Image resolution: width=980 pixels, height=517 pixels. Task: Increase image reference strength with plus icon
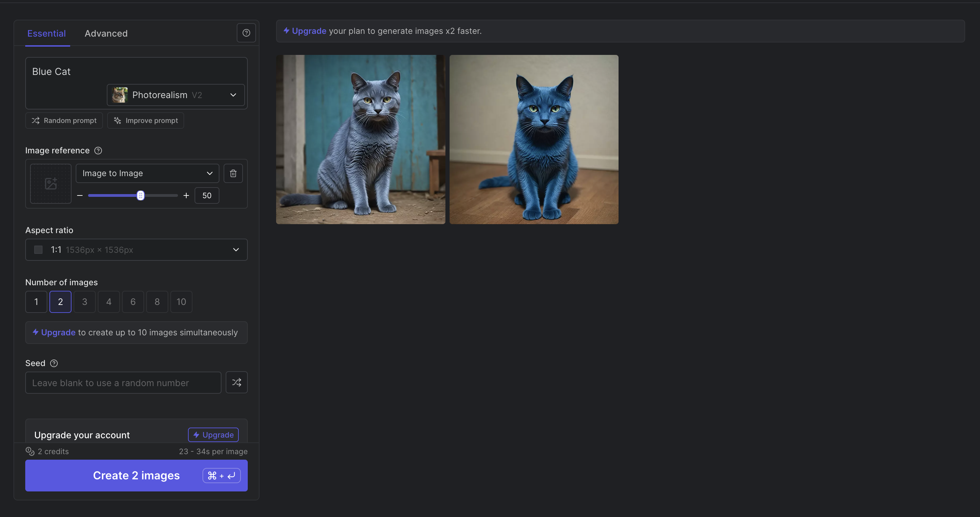186,195
